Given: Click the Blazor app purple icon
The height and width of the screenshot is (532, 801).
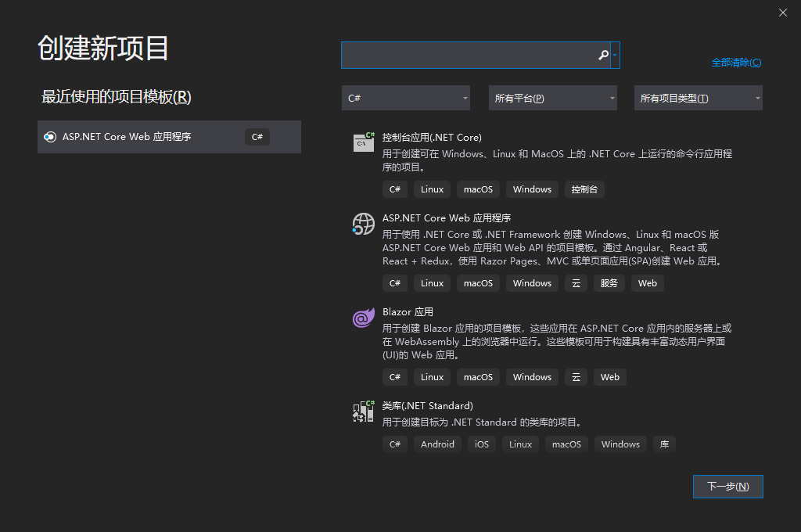Looking at the screenshot, I should [x=363, y=318].
